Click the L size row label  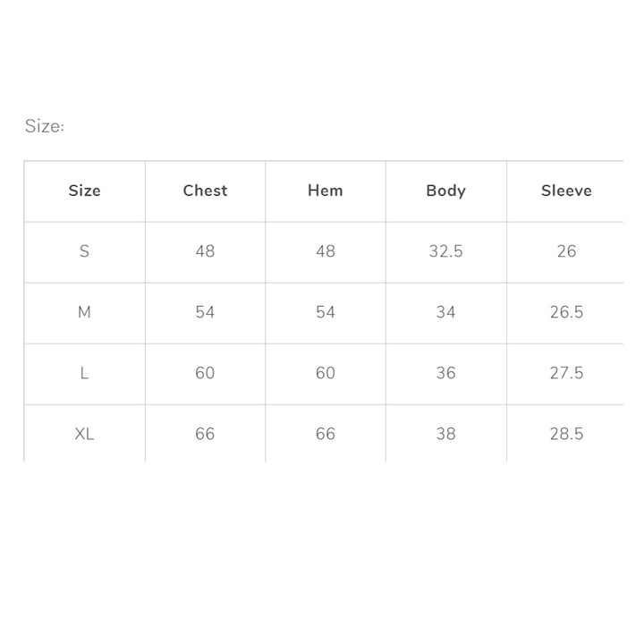point(84,373)
